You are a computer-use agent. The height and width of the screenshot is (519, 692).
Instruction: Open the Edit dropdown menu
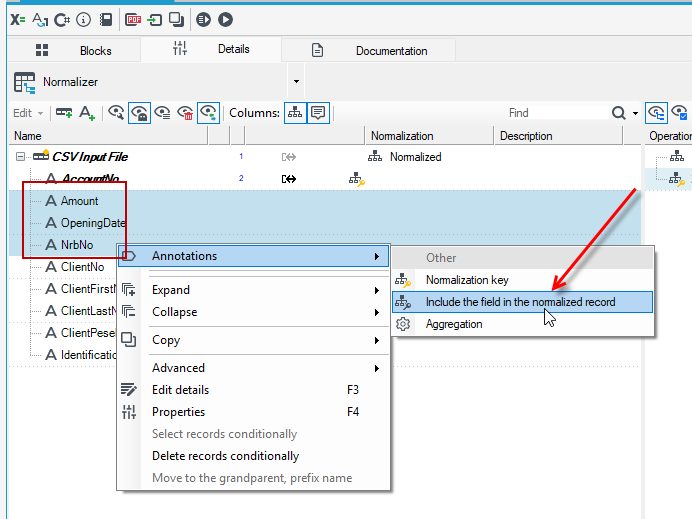click(x=28, y=113)
